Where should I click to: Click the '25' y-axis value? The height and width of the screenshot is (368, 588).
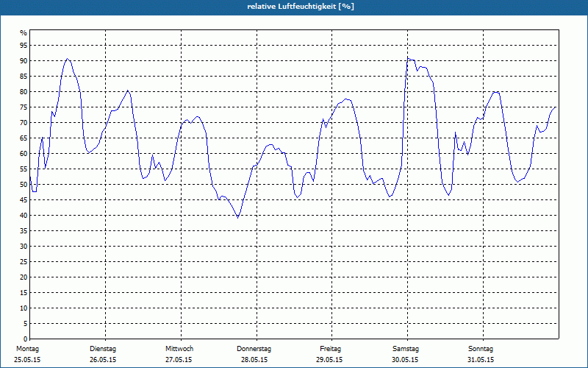tap(24, 262)
